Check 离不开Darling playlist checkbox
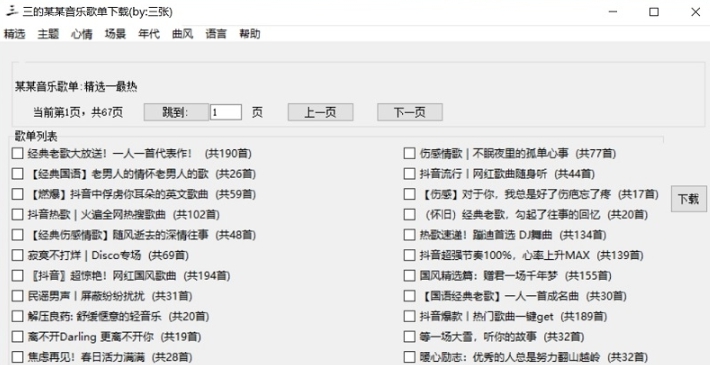Viewport: 710px width, 365px height. pos(17,337)
